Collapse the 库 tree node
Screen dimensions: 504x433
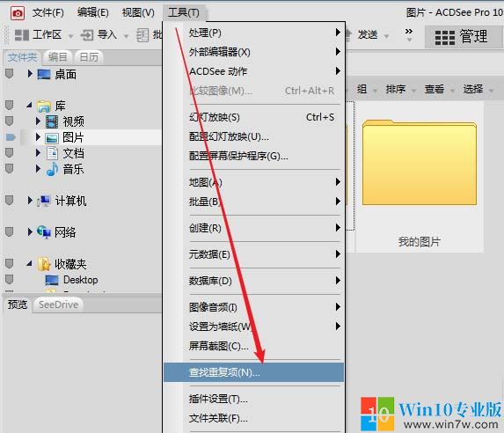coord(30,105)
